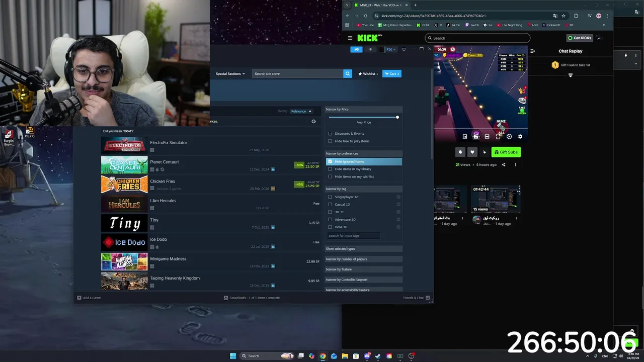Expand Narrow by feature section

point(363,269)
